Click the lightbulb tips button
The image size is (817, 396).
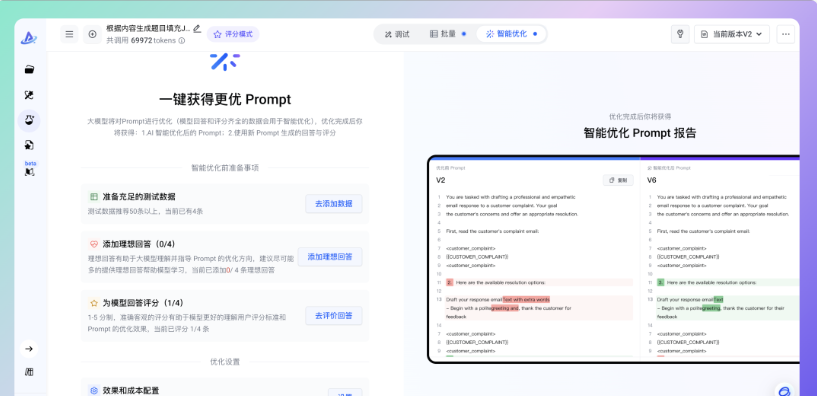[680, 34]
